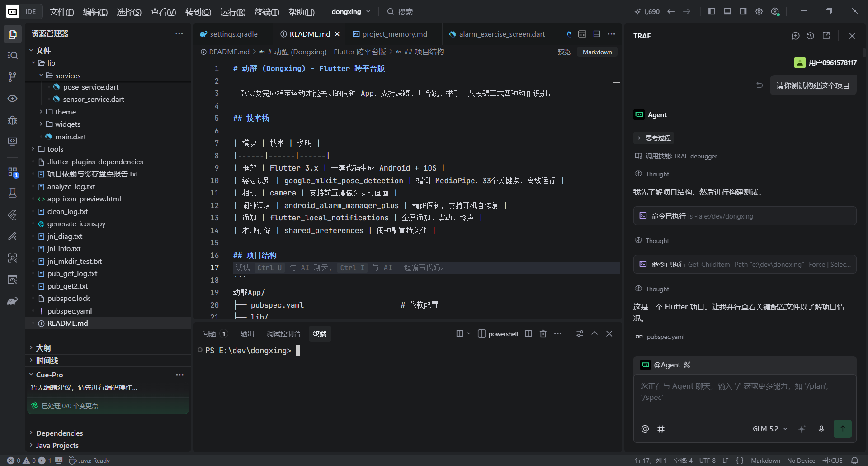868x466 pixels.
Task: Switch to the 问题 panel tab
Action: click(x=214, y=333)
